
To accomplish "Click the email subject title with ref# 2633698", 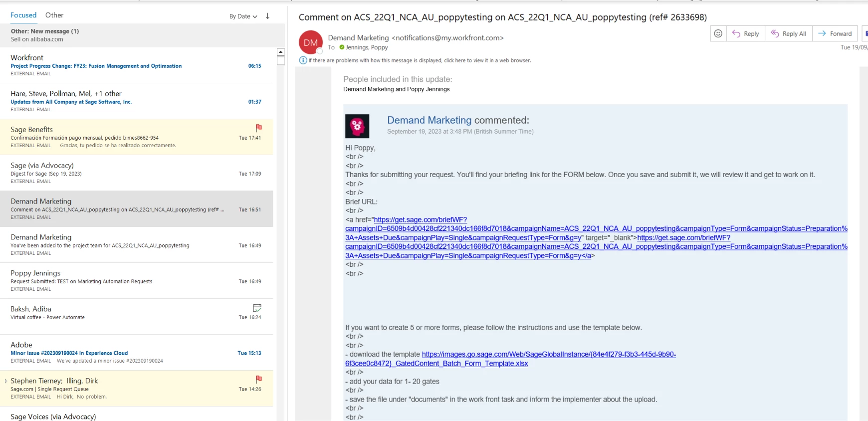I will tap(502, 17).
